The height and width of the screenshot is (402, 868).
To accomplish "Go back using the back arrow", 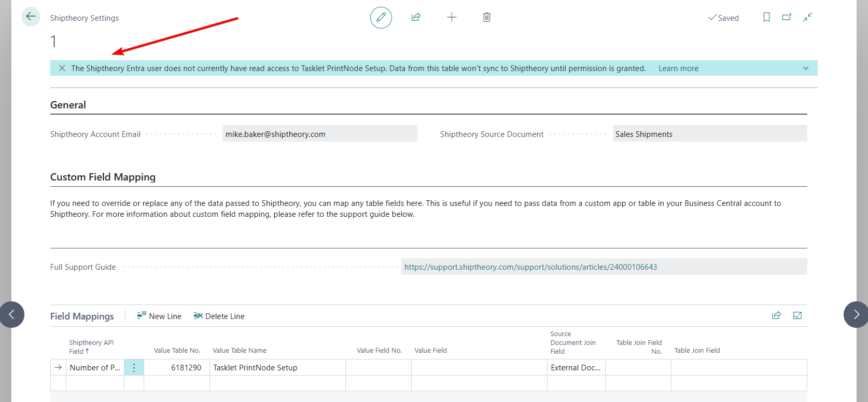I will pyautogui.click(x=31, y=17).
